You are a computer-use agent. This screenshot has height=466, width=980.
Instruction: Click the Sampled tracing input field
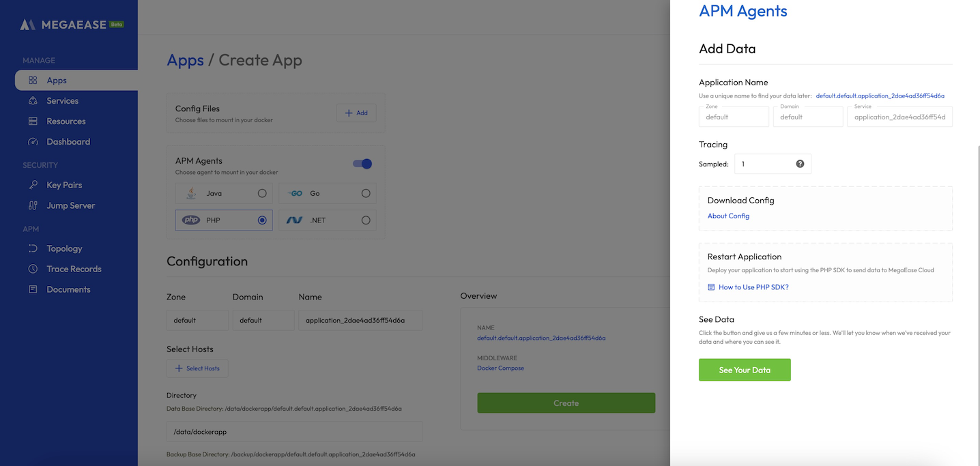[773, 164]
